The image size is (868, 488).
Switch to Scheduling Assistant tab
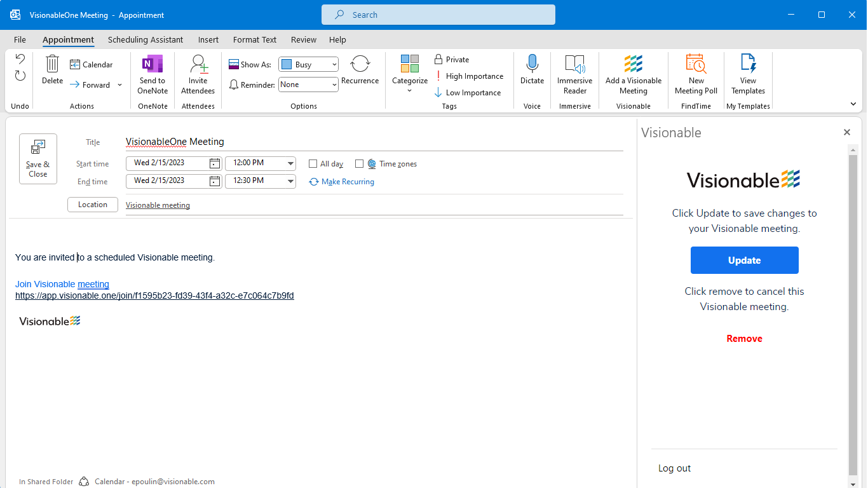pyautogui.click(x=146, y=39)
